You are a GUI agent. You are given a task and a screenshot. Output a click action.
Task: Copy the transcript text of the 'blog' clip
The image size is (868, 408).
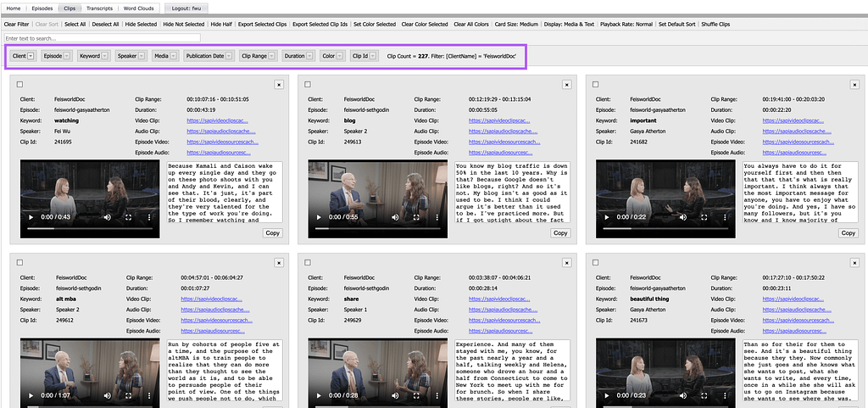point(560,232)
